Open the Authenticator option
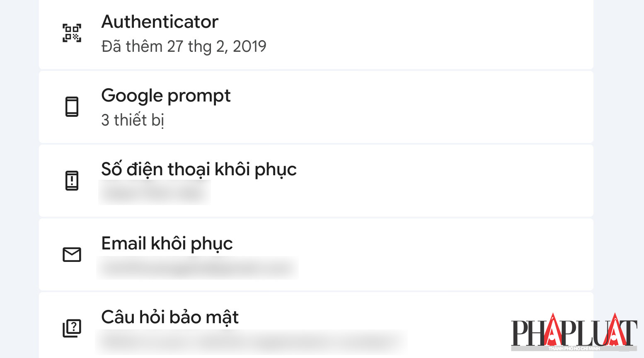This screenshot has height=358, width=644. (x=160, y=22)
